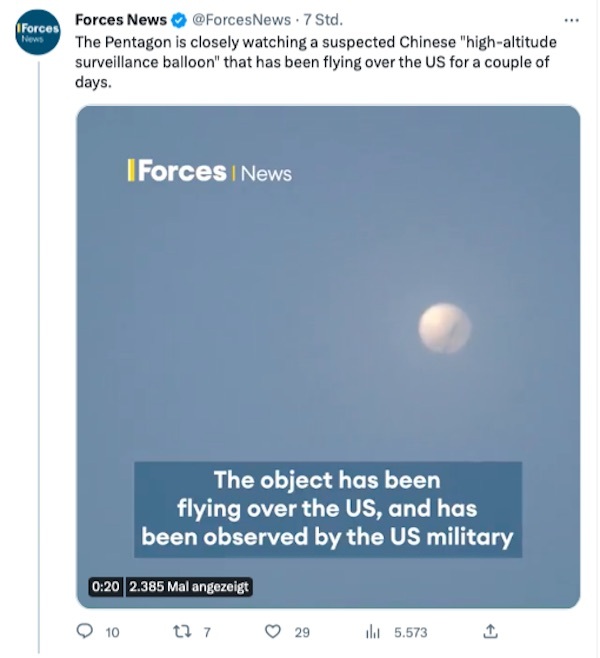Like the tweet with the heart icon

[x=273, y=631]
